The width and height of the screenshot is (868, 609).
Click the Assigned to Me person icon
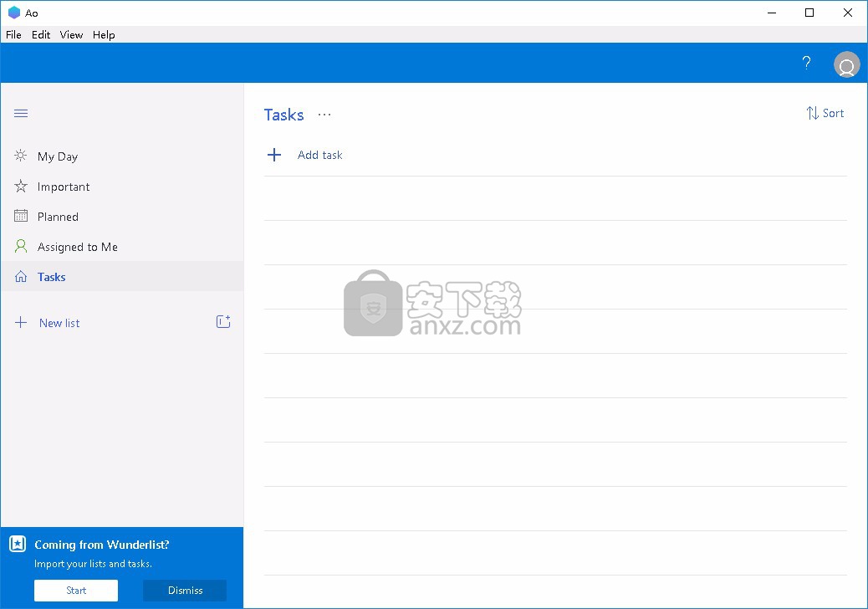tap(20, 247)
